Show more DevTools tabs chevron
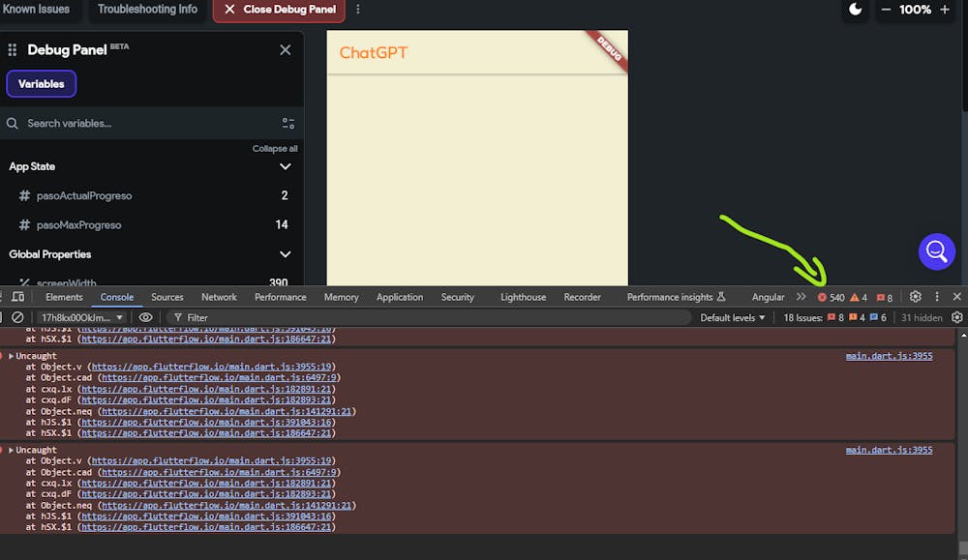 (801, 297)
